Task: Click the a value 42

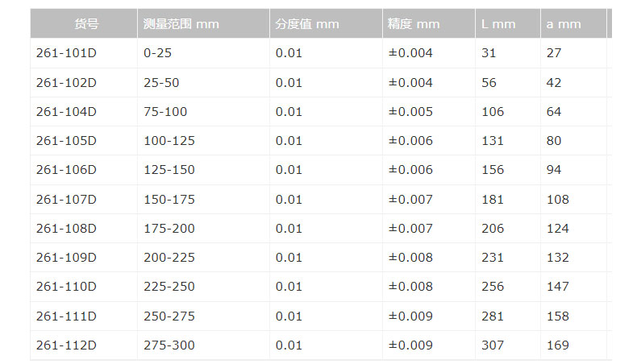Action: 554,83
